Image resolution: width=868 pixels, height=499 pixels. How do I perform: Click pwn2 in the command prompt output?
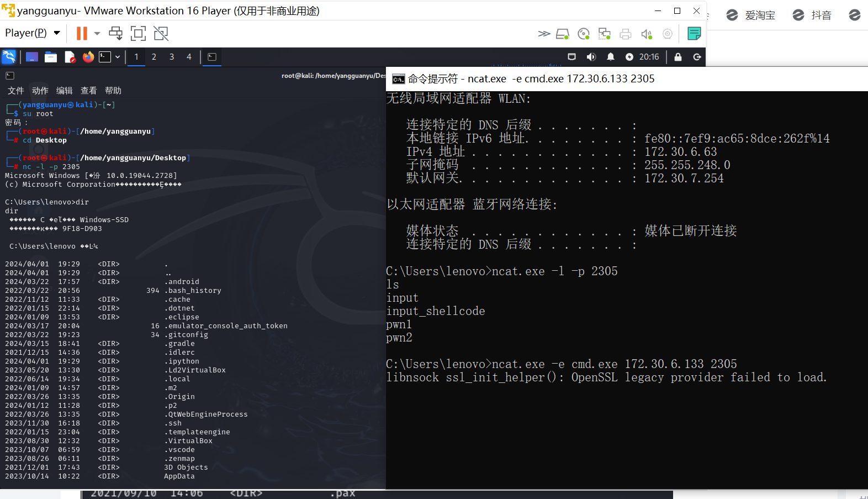click(399, 338)
